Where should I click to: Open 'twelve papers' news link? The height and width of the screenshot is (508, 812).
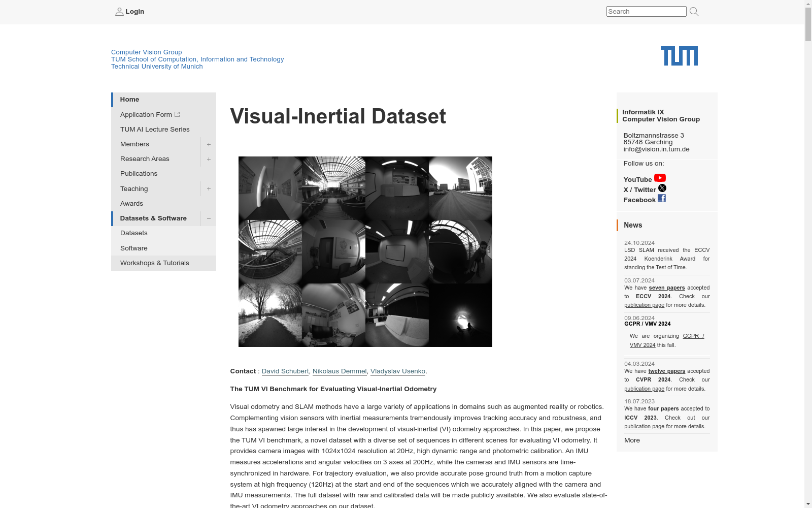tap(666, 371)
